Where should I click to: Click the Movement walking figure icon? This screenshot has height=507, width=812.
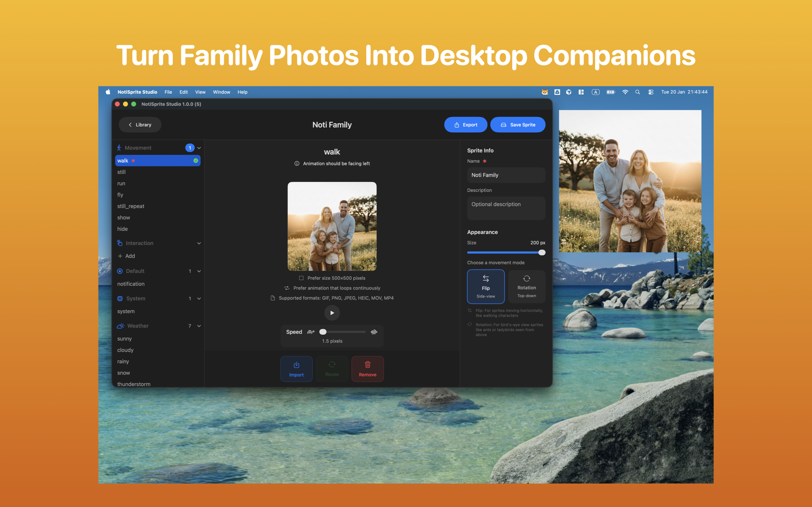pos(119,148)
